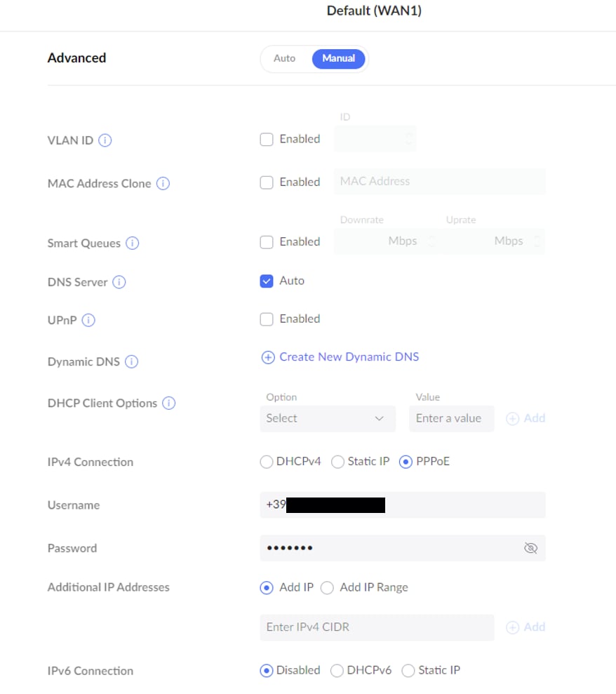The height and width of the screenshot is (694, 616).
Task: Click the Enter IPv4 CIDR field
Action: [x=377, y=627]
